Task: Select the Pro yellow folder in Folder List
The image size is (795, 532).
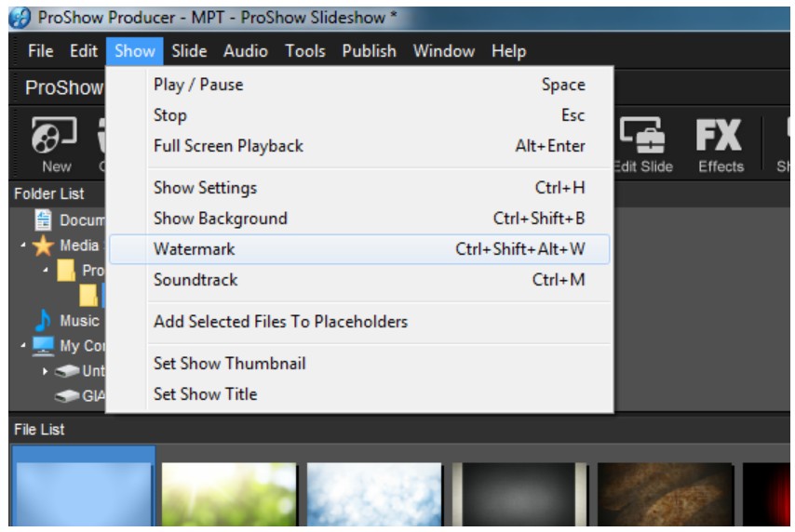Action: 66,270
